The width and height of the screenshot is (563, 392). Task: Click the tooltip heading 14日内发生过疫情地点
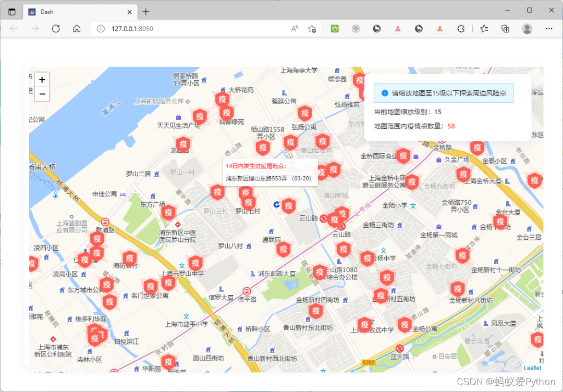pyautogui.click(x=256, y=166)
